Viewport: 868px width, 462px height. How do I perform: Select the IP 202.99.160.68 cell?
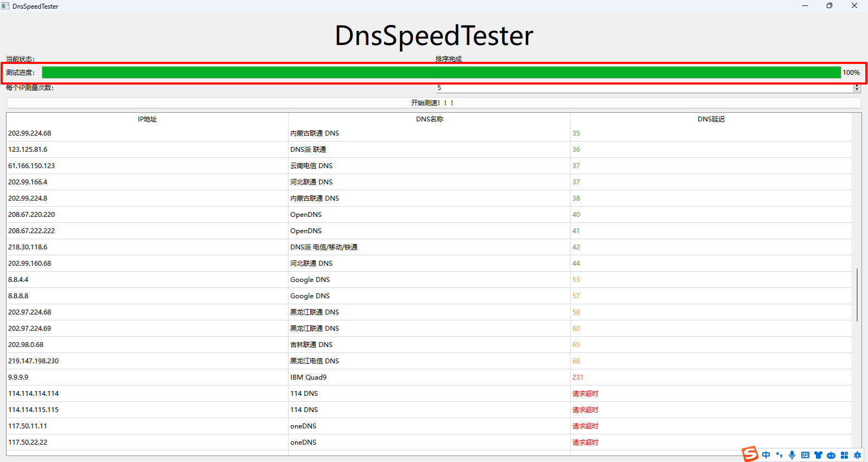click(x=147, y=263)
